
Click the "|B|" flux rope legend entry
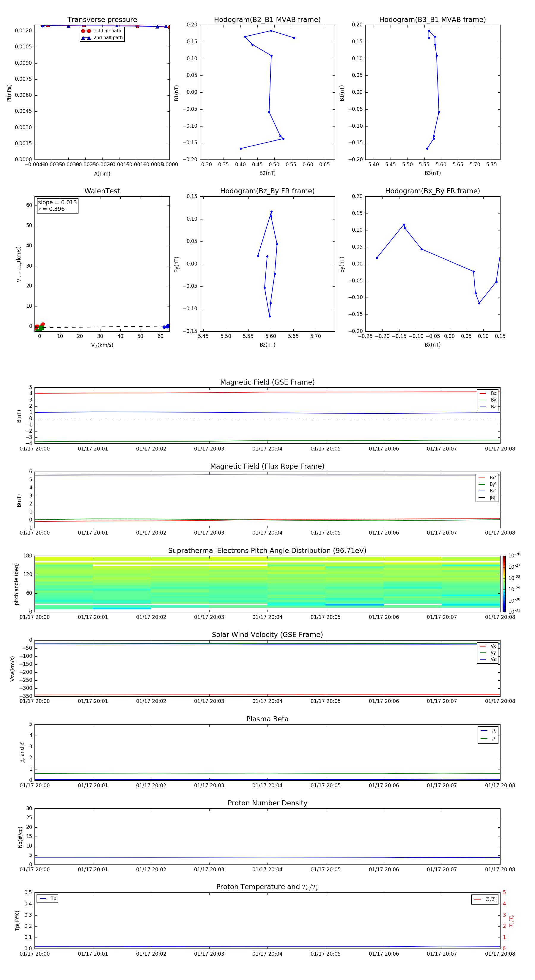(x=487, y=498)
